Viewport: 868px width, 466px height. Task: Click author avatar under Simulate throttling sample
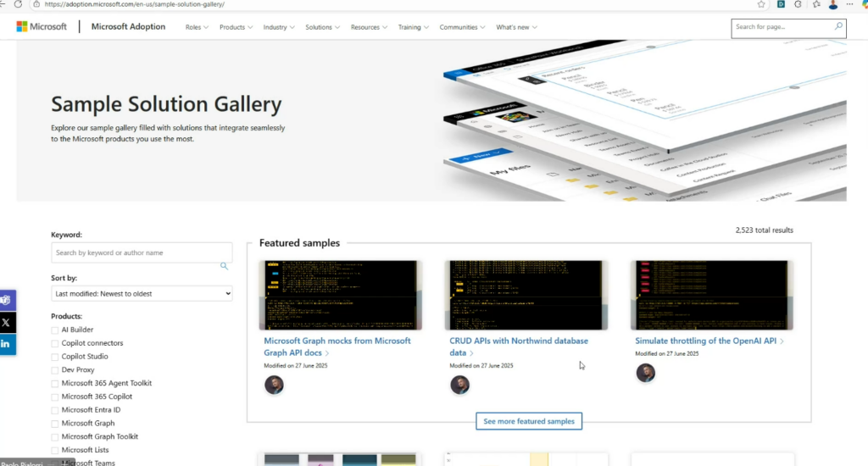pyautogui.click(x=645, y=373)
